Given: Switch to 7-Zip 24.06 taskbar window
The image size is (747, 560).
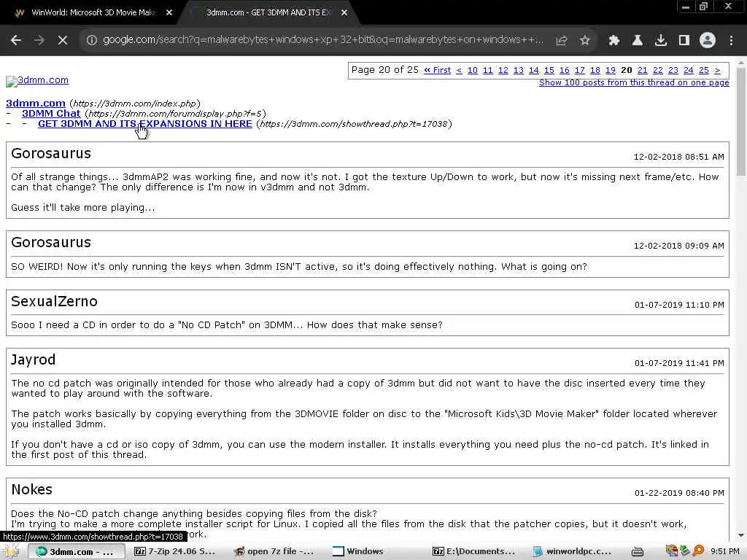Looking at the screenshot, I should pos(175,551).
